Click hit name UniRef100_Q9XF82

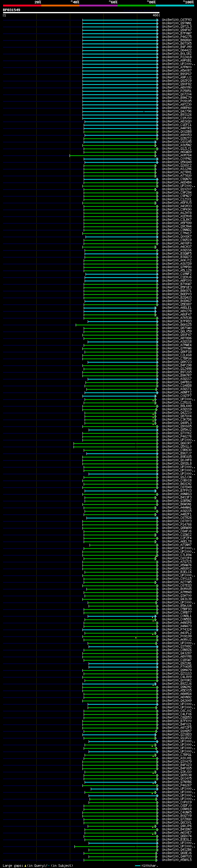point(176,84)
